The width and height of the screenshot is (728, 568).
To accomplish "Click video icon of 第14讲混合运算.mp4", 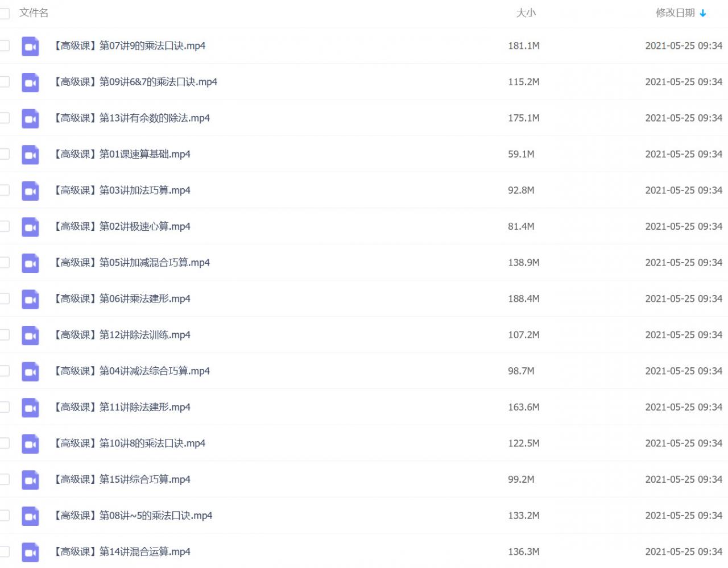I will coord(30,552).
